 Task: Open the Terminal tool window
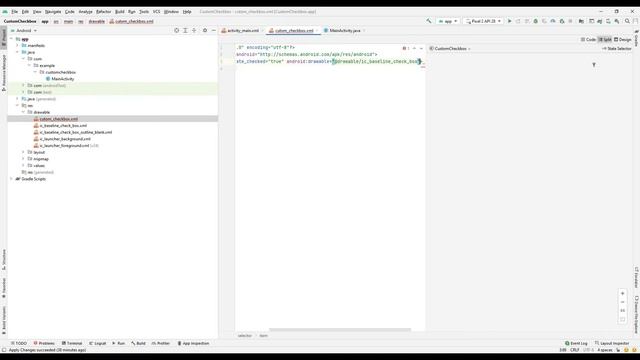pos(72,343)
